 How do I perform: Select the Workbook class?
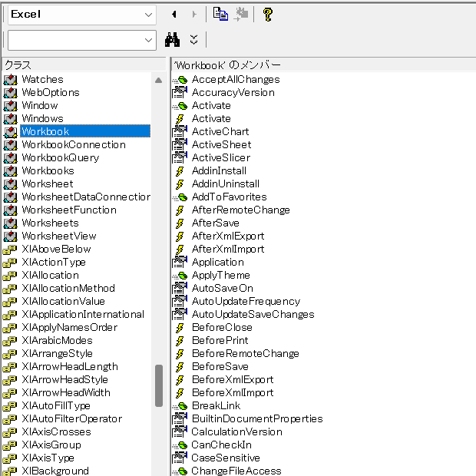[85, 131]
